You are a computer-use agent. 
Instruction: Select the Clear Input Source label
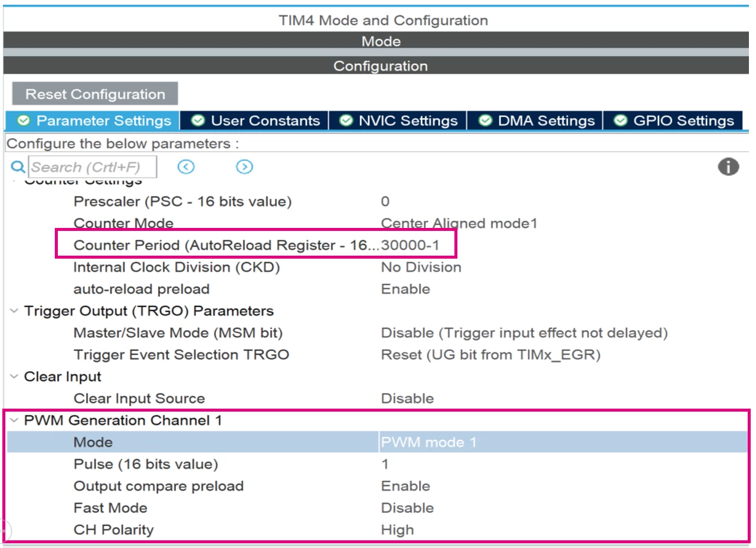click(x=139, y=399)
